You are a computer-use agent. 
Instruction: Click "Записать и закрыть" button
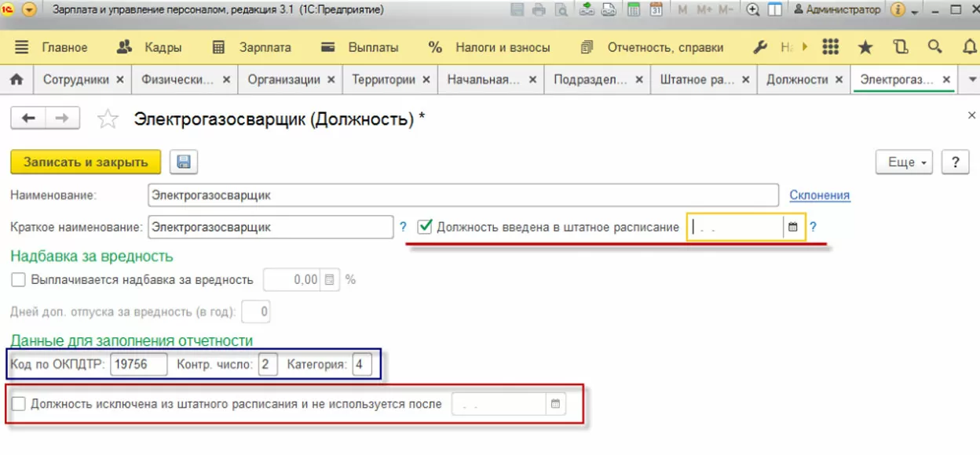pos(86,162)
